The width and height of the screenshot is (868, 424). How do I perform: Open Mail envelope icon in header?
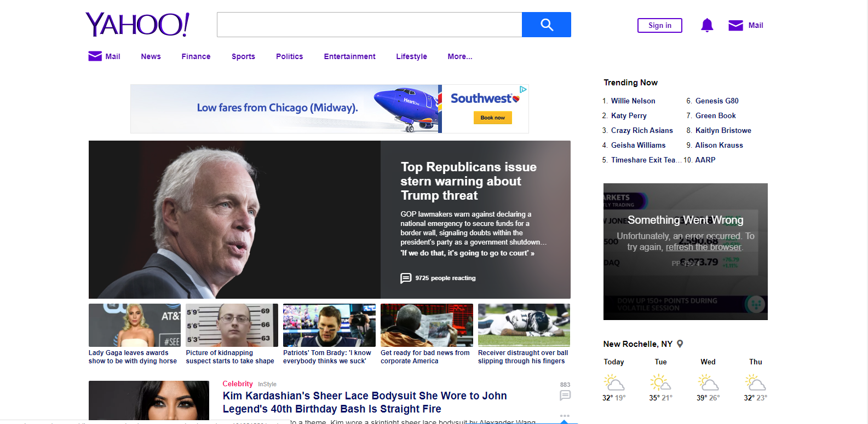(735, 25)
